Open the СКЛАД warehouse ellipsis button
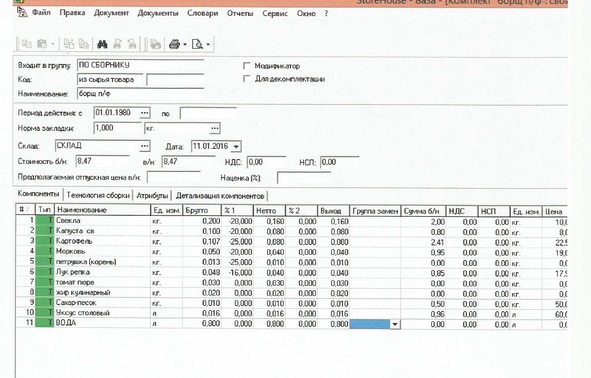 (144, 146)
